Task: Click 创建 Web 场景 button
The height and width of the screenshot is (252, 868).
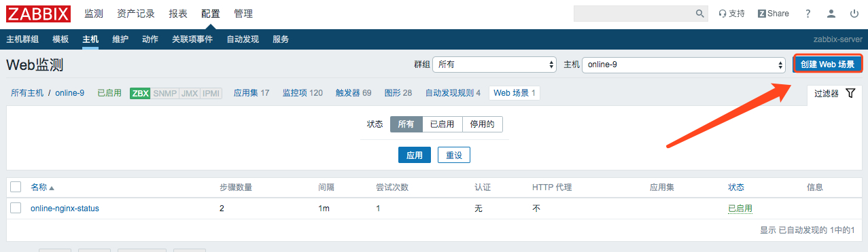Action: pyautogui.click(x=827, y=65)
